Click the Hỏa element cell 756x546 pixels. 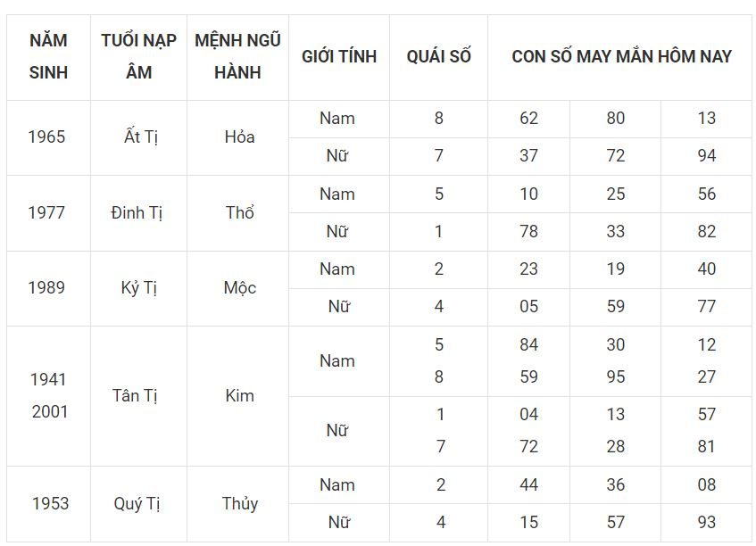(x=237, y=137)
